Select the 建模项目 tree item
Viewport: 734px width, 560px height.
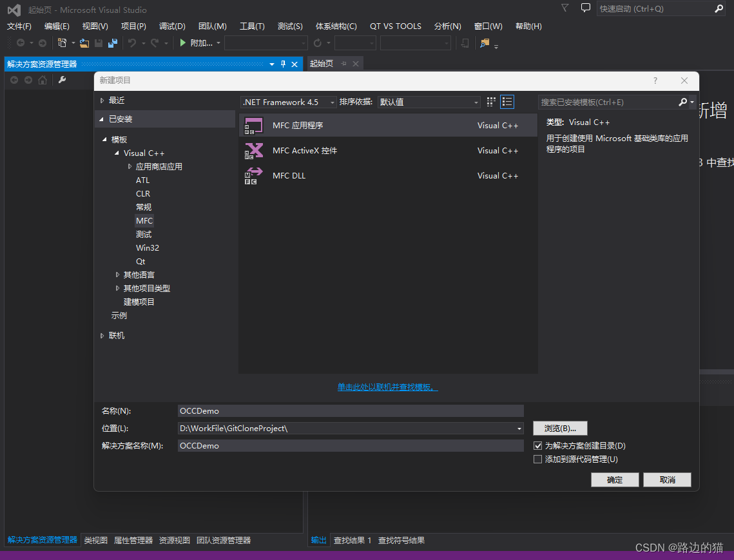(139, 302)
